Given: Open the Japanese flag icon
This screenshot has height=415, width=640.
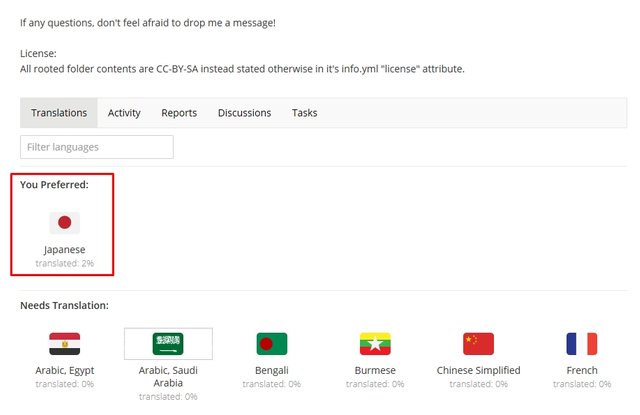Looking at the screenshot, I should point(64,223).
